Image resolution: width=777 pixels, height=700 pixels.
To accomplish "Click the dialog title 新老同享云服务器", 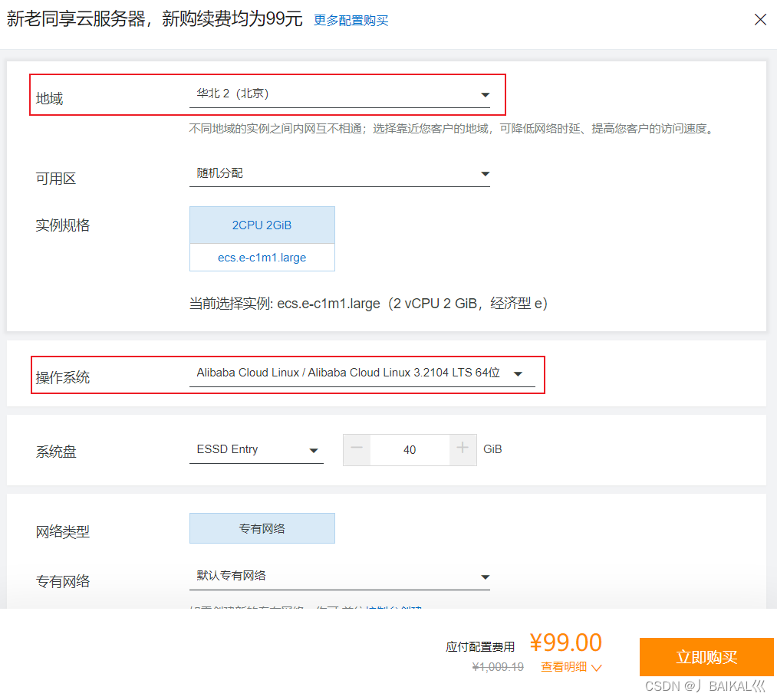I will point(154,19).
